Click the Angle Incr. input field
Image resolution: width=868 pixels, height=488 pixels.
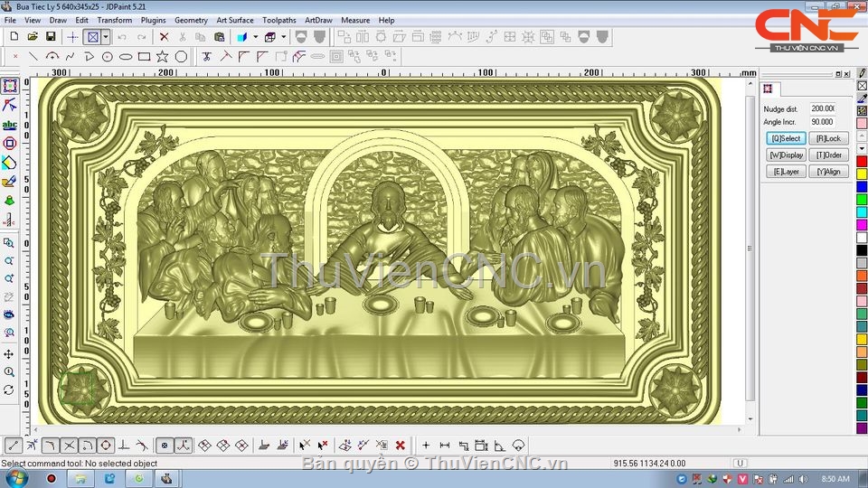pyautogui.click(x=823, y=122)
